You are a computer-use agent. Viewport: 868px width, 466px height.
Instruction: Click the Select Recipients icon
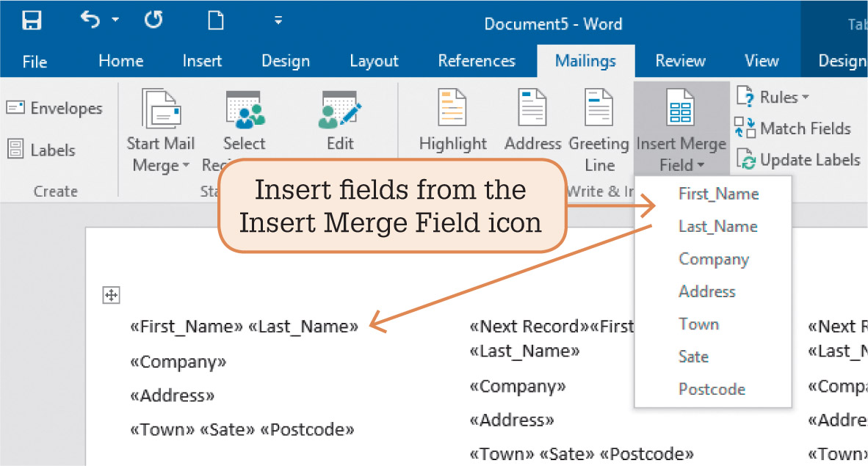(244, 109)
